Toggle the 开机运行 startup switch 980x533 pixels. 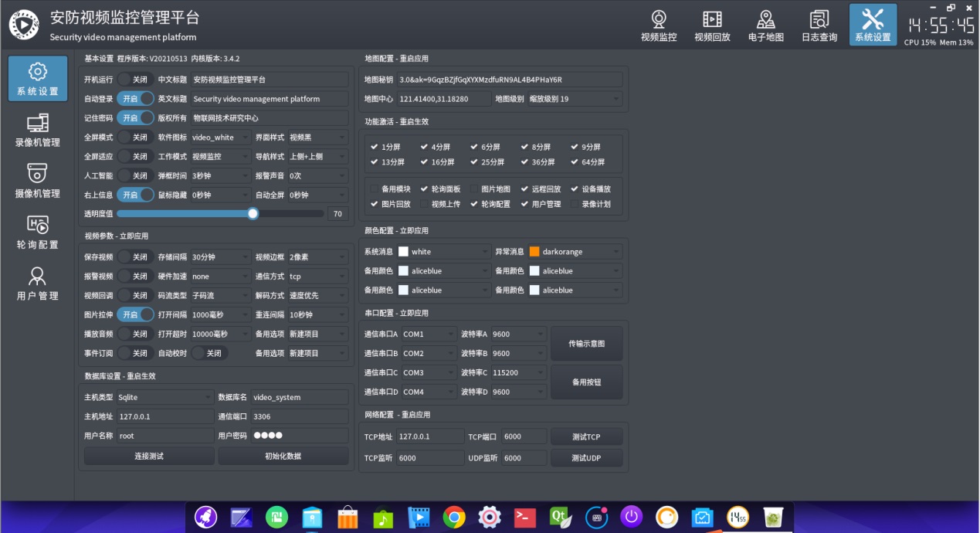pyautogui.click(x=135, y=80)
